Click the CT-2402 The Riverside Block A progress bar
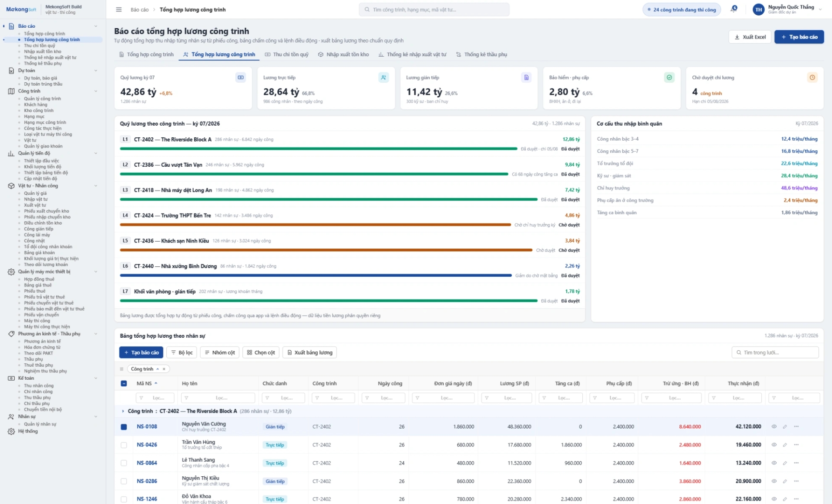The height and width of the screenshot is (504, 832). (x=318, y=149)
